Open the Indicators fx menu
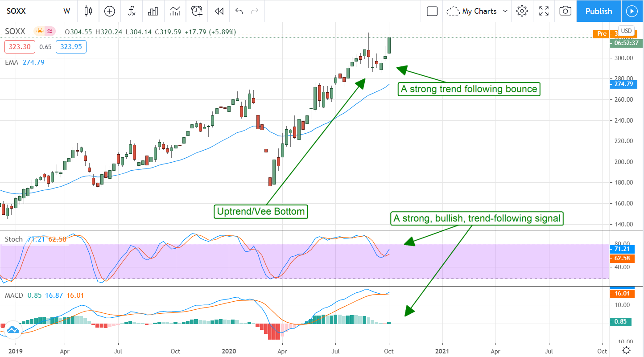Viewport: 644px width, 357px height. [132, 11]
